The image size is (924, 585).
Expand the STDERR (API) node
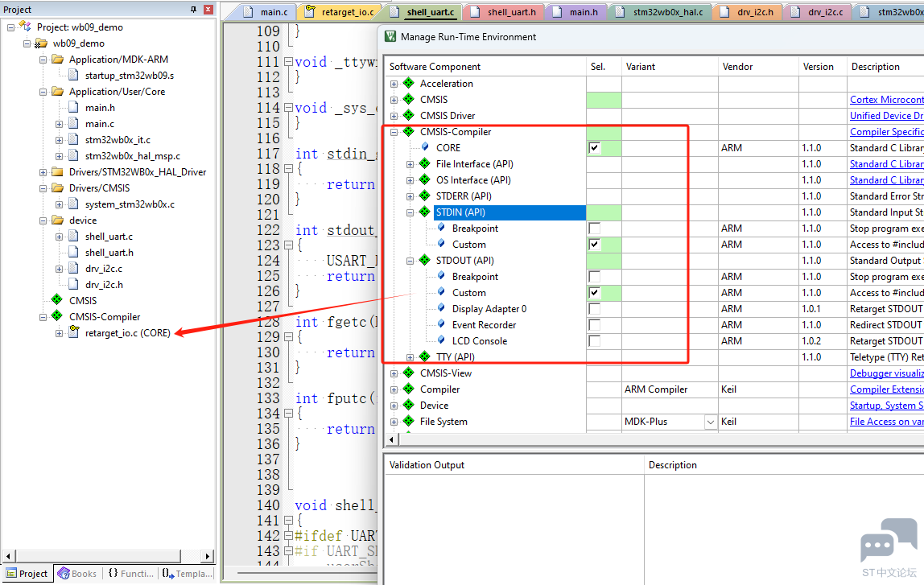coord(410,196)
